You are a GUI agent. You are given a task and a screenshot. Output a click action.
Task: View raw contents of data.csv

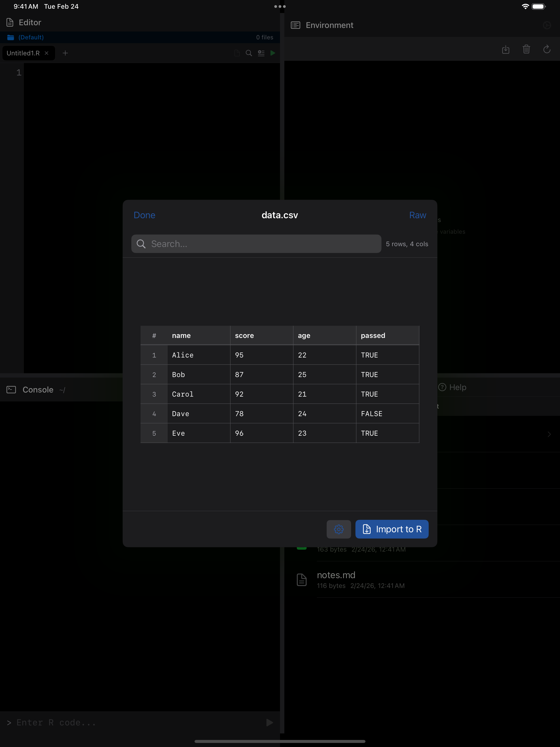[x=418, y=215]
